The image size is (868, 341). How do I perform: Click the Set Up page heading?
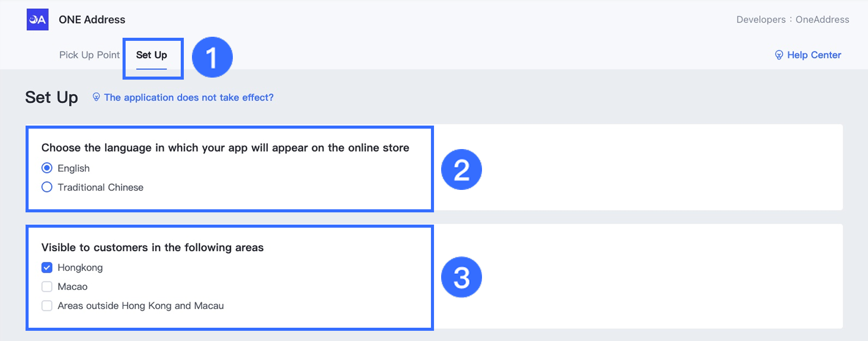pyautogui.click(x=52, y=98)
